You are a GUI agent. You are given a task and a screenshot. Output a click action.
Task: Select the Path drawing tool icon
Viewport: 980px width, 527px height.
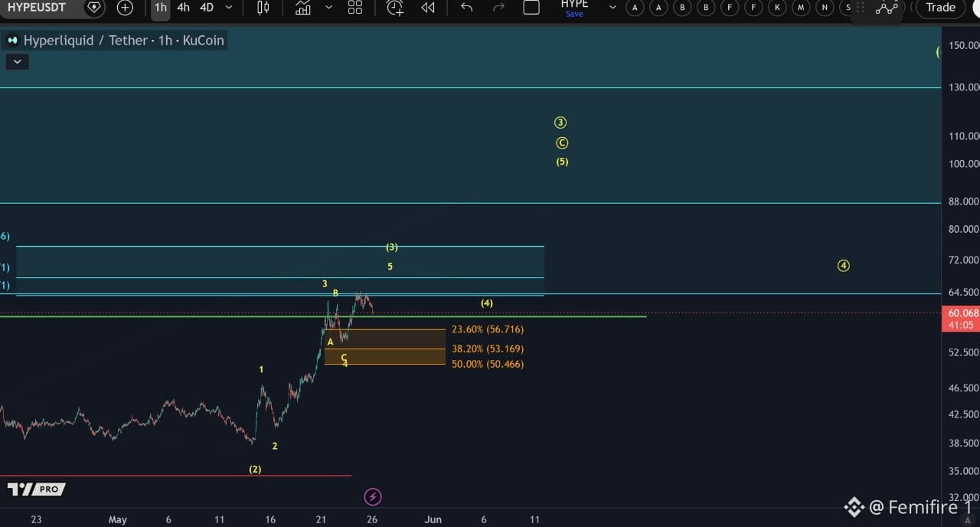pyautogui.click(x=887, y=8)
